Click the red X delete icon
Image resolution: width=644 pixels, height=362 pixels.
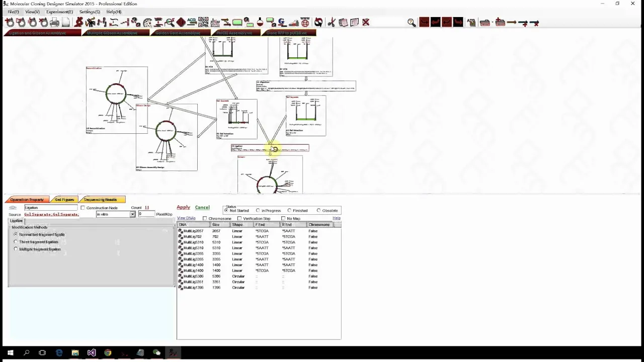coord(366,22)
